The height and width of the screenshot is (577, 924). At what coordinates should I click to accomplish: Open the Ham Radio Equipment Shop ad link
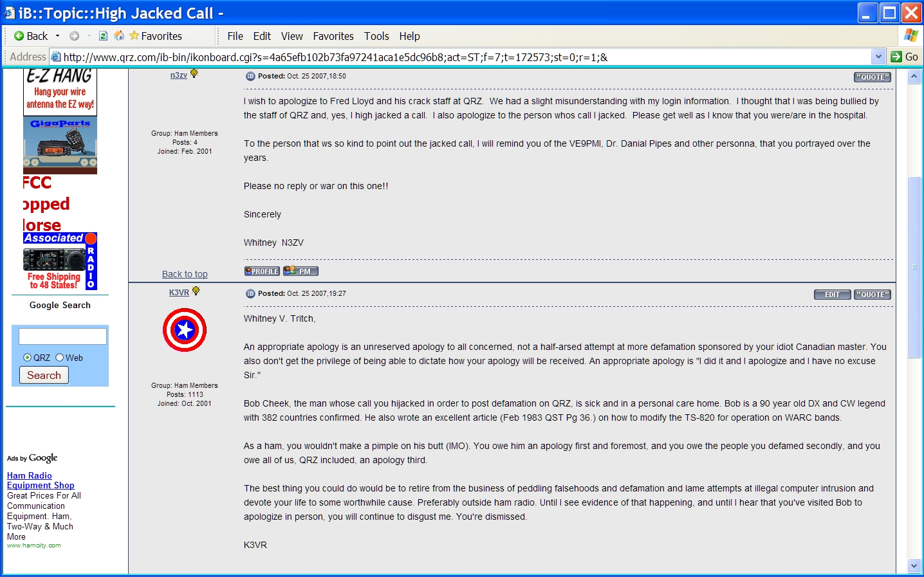[x=41, y=481]
